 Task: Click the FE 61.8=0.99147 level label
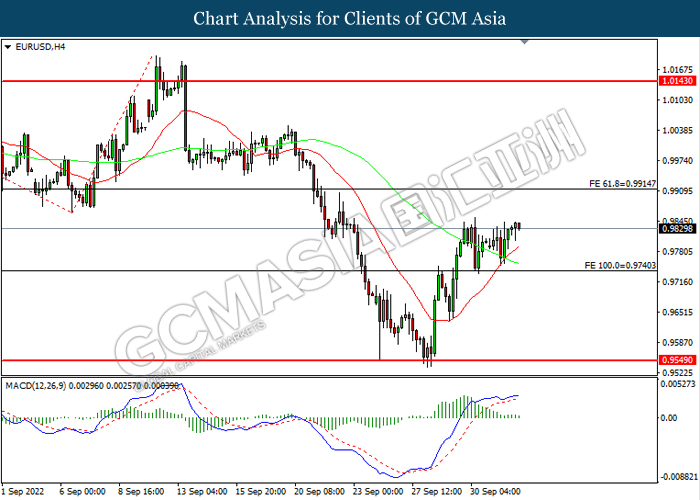[623, 183]
